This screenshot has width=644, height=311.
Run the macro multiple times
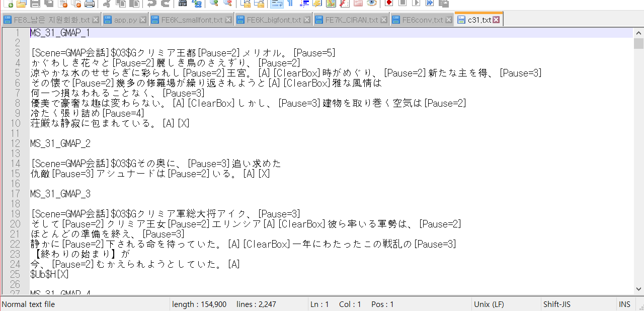point(429,4)
